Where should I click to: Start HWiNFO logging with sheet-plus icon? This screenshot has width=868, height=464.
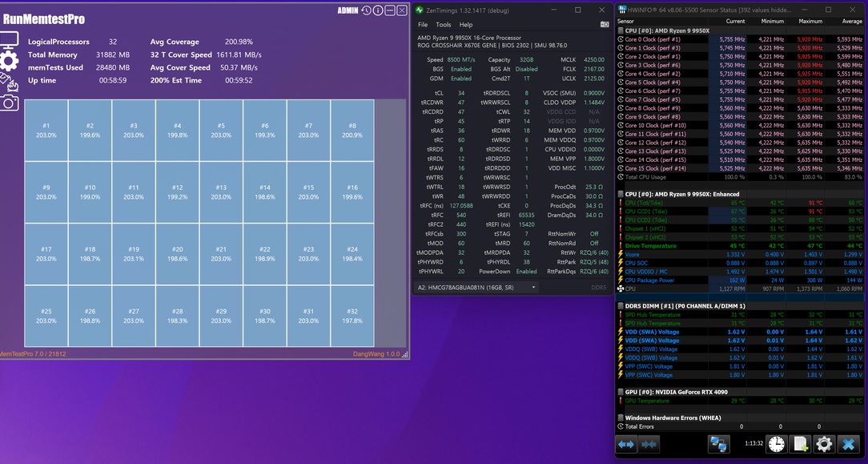(x=800, y=444)
